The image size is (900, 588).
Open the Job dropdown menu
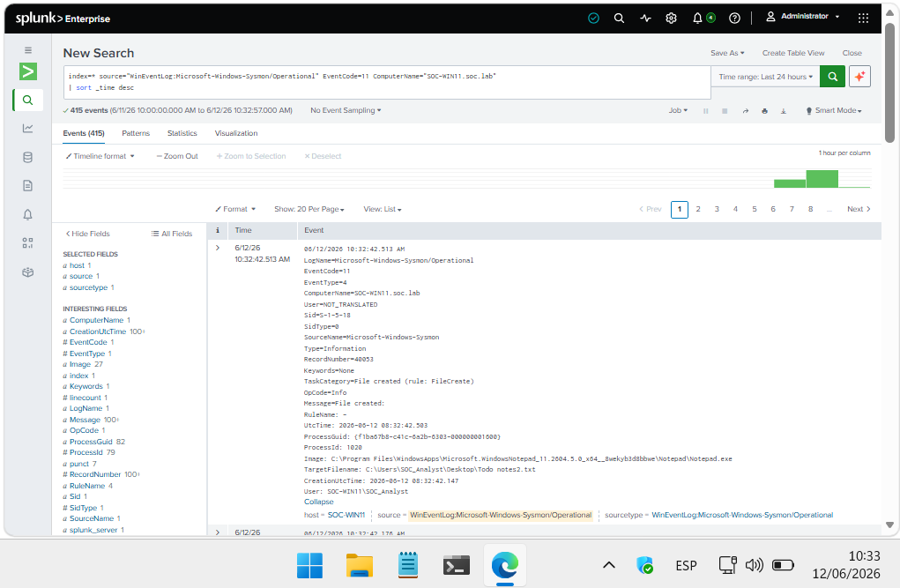coord(678,110)
